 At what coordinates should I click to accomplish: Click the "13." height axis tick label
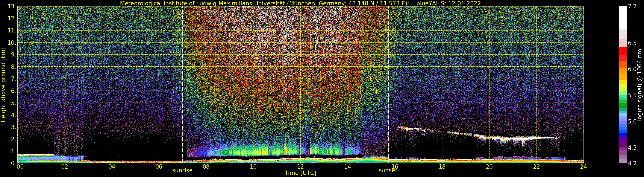pyautogui.click(x=12, y=6)
